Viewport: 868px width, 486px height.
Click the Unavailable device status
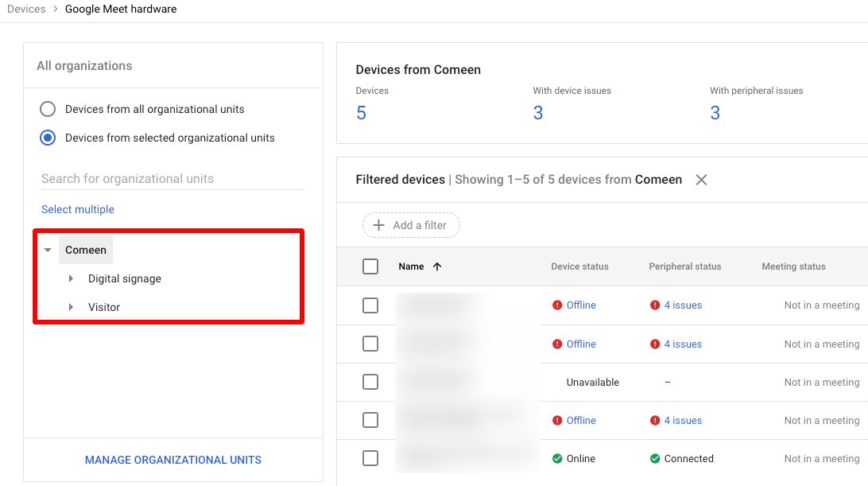point(593,383)
